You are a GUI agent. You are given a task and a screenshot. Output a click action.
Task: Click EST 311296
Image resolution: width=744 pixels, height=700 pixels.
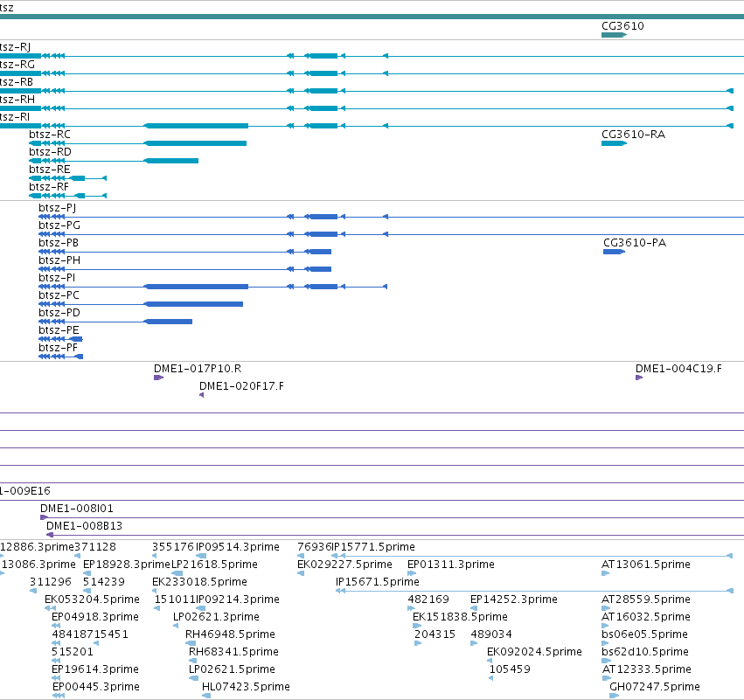click(x=51, y=582)
